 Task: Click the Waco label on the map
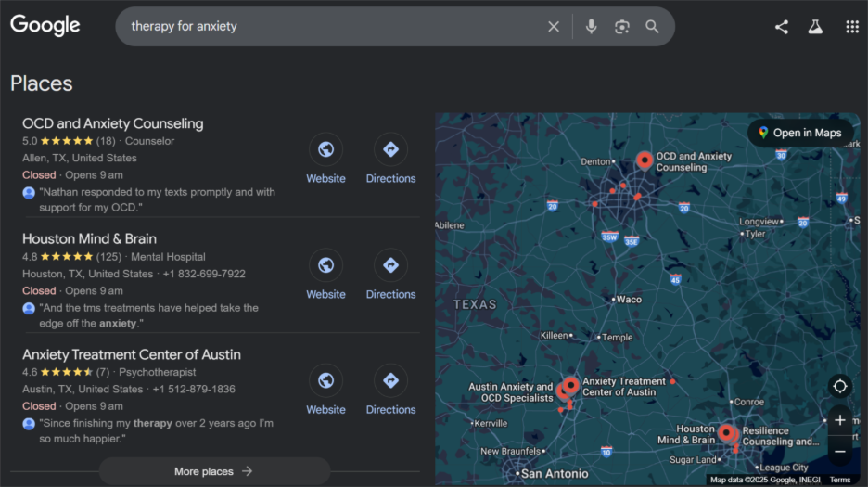(629, 300)
